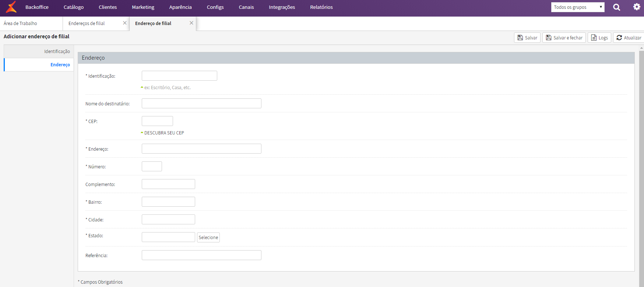This screenshot has height=287, width=644.
Task: Focus the Número input field
Action: point(152,166)
